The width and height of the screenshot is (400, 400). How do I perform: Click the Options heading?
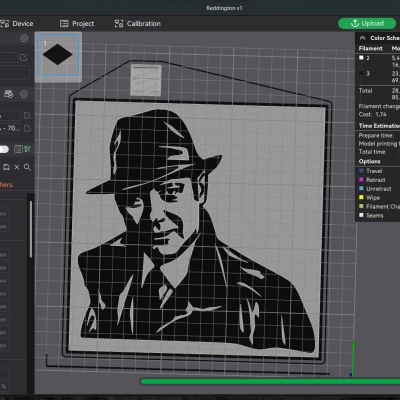click(x=369, y=161)
